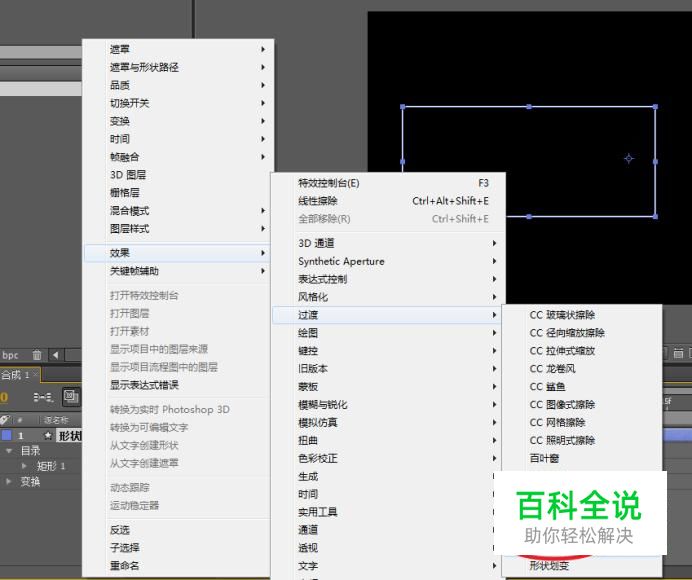Apply CC 网格擦除 transition
The image size is (692, 580).
pos(582,422)
